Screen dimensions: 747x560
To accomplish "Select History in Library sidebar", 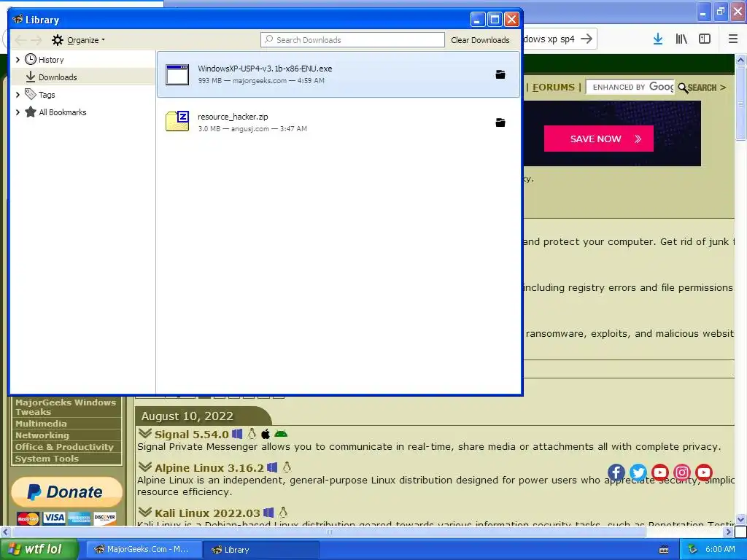I will [x=51, y=60].
